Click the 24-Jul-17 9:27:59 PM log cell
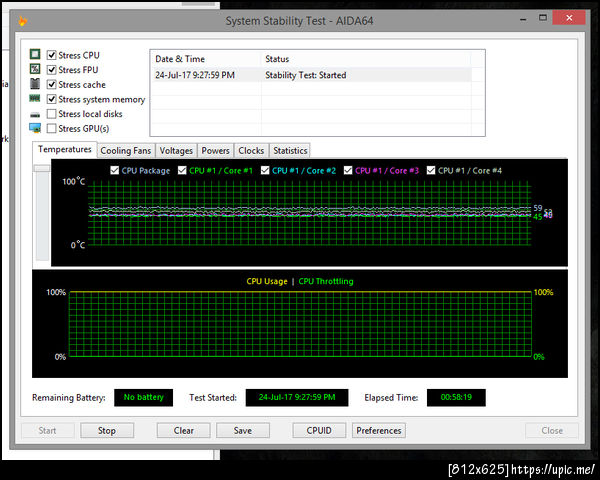Screen dimensions: 600x480 195,75
